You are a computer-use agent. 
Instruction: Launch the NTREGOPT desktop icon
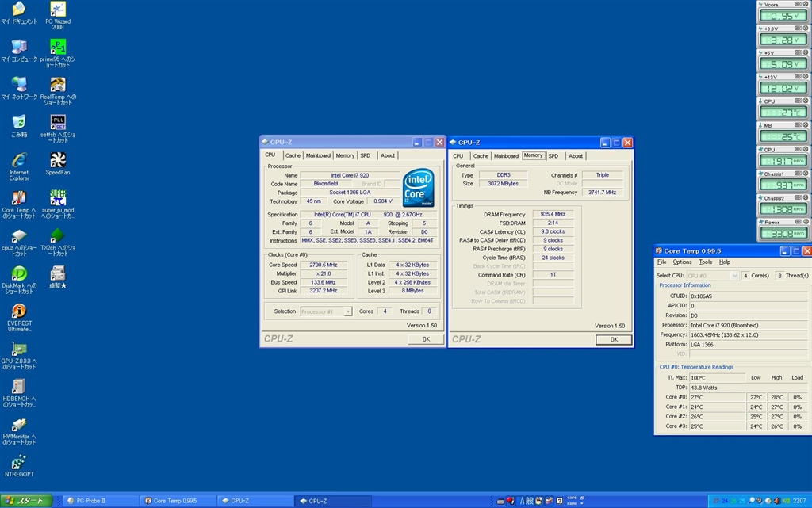(19, 462)
